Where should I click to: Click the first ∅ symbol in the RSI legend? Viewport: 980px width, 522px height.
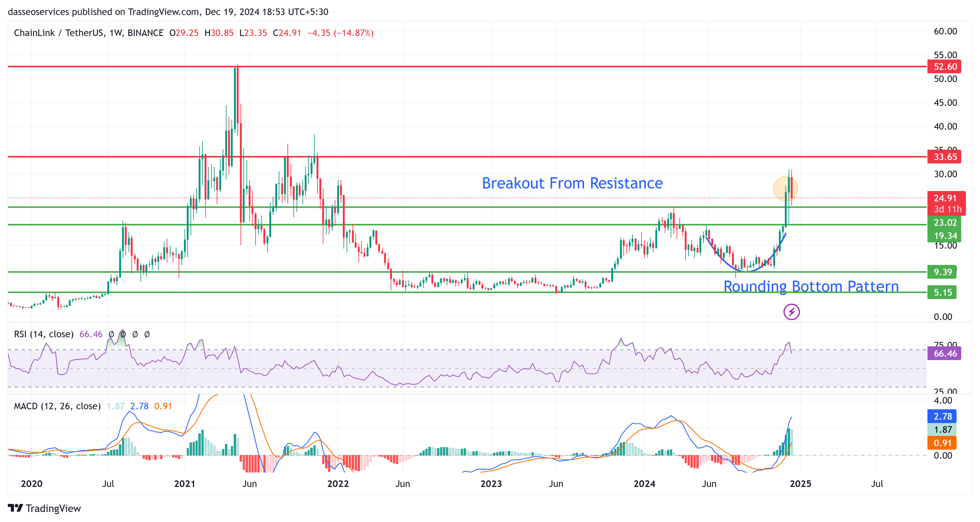tap(111, 334)
